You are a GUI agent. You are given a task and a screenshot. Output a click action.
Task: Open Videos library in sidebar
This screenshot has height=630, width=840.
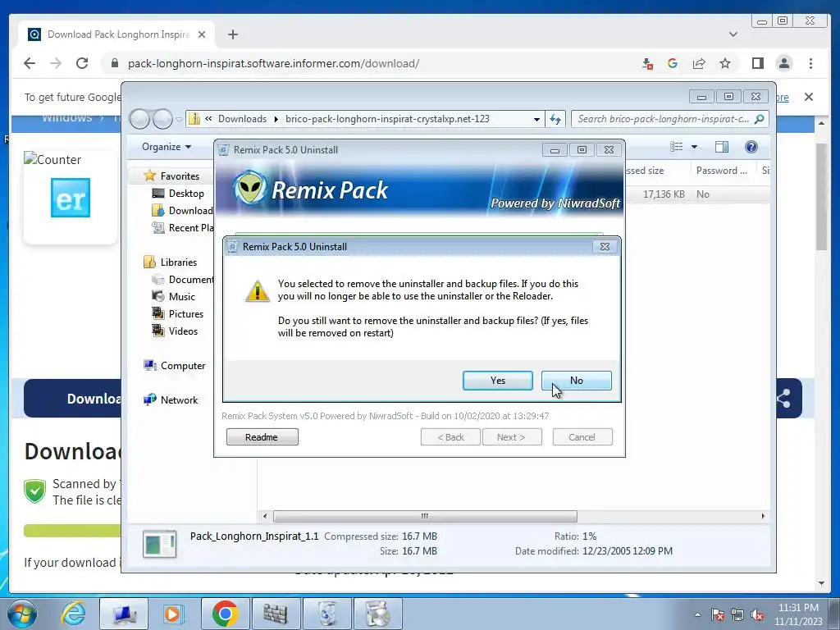[x=183, y=331]
